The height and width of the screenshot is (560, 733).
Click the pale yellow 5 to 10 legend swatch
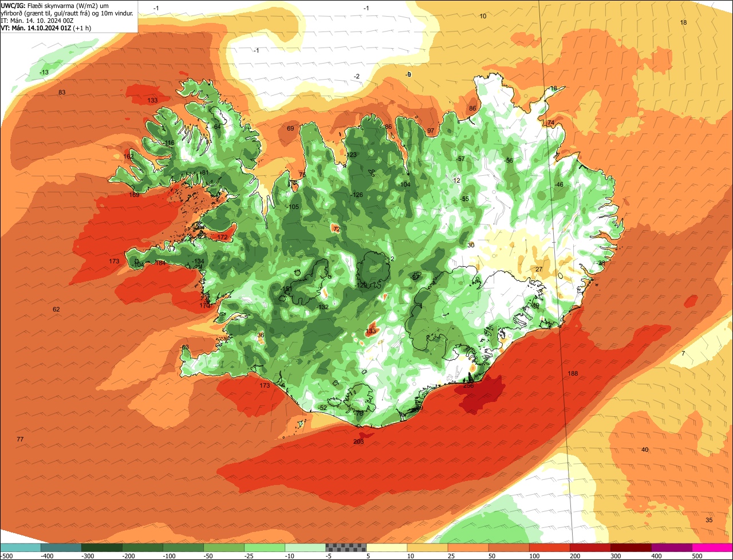[x=387, y=547]
